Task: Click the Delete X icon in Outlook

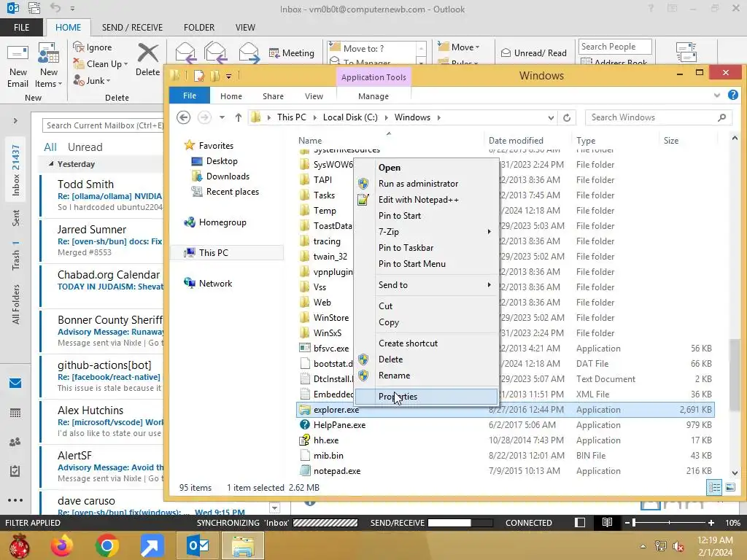Action: 147,52
